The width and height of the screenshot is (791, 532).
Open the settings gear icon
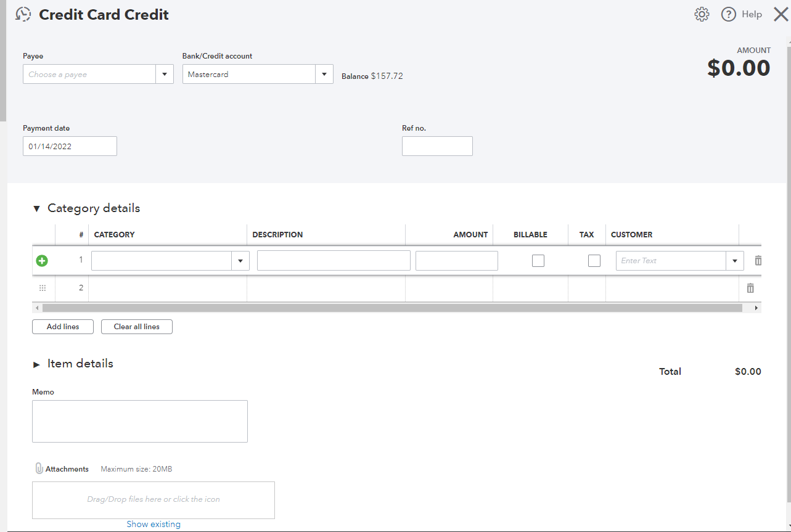[701, 14]
